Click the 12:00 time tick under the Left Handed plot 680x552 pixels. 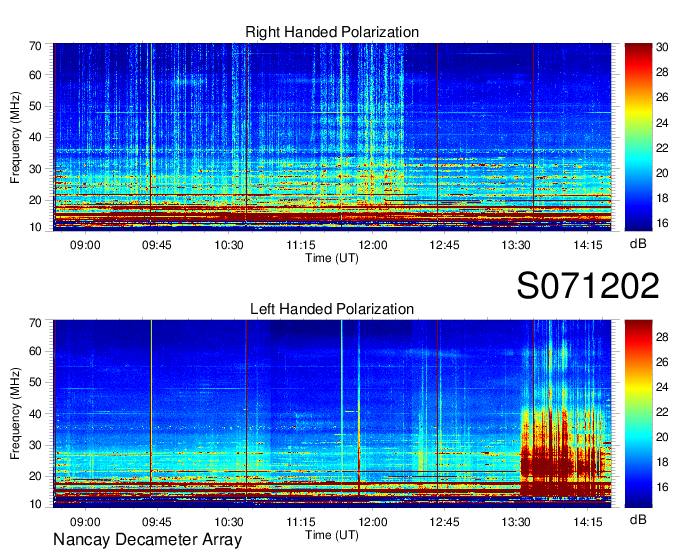pyautogui.click(x=373, y=522)
